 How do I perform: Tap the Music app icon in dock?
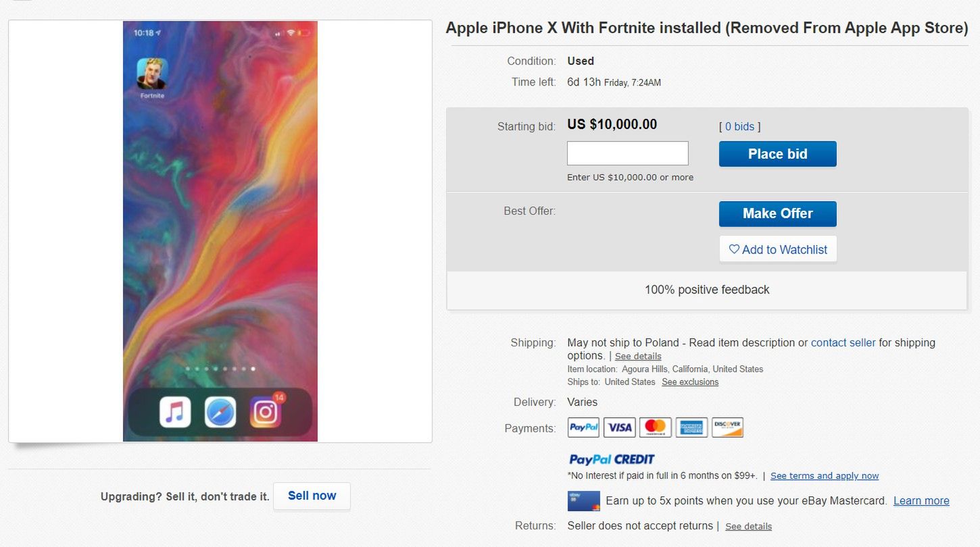coord(175,412)
